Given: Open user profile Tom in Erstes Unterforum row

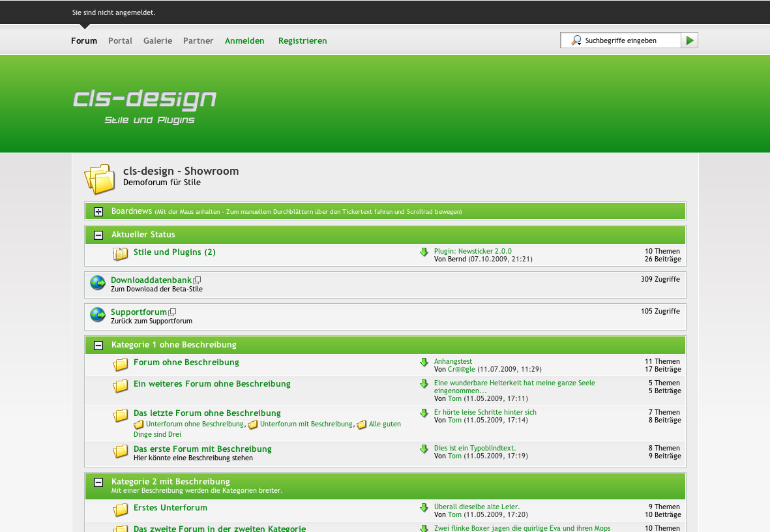Looking at the screenshot, I should 454,515.
